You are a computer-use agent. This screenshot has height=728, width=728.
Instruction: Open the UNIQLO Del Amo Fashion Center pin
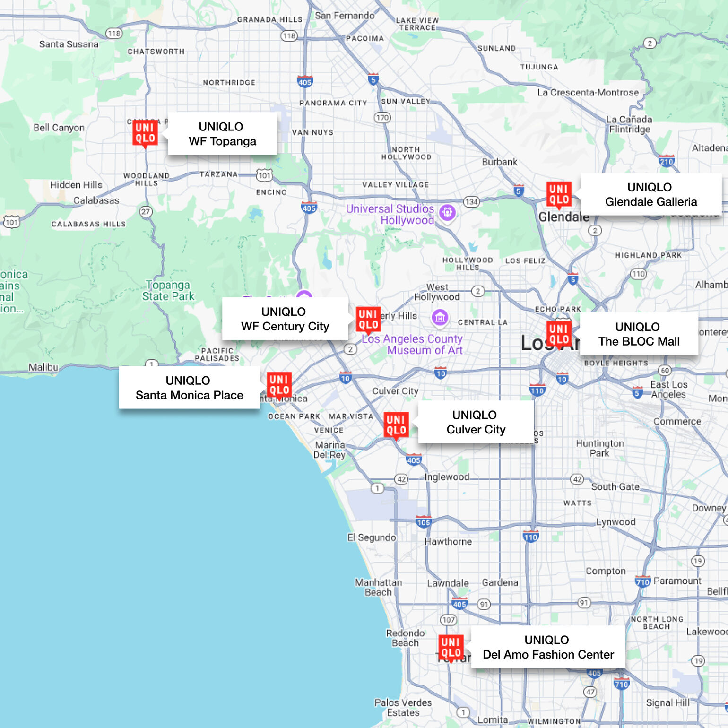pyautogui.click(x=451, y=648)
